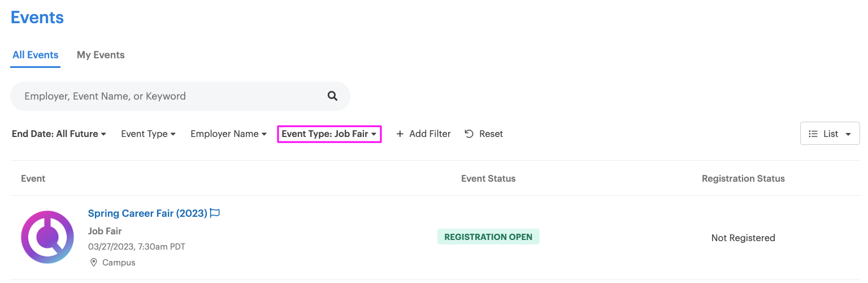
Task: Click the Add Filter button
Action: [424, 134]
